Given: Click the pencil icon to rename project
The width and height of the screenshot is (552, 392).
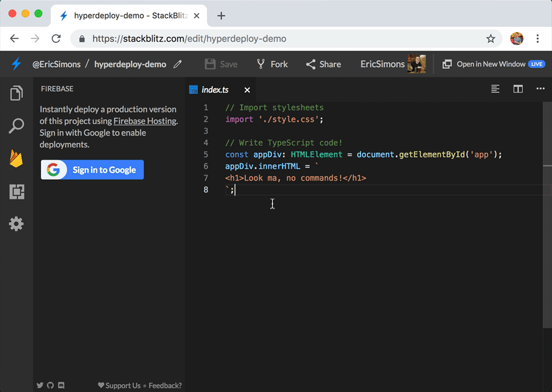Looking at the screenshot, I should pos(178,64).
